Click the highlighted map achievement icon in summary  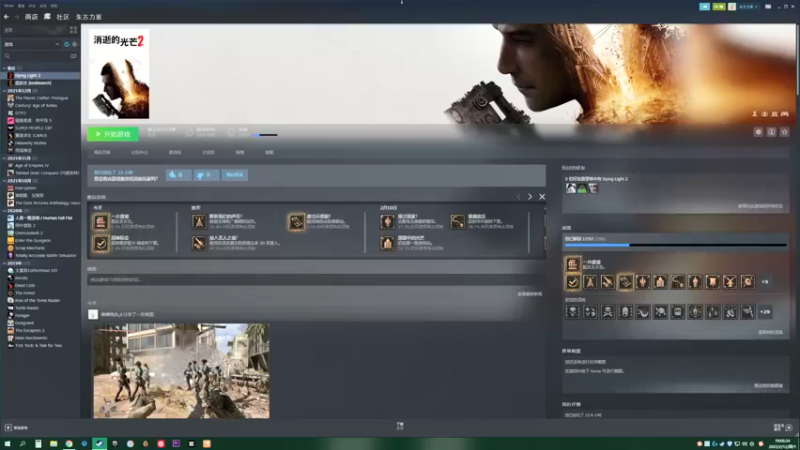coord(296,222)
